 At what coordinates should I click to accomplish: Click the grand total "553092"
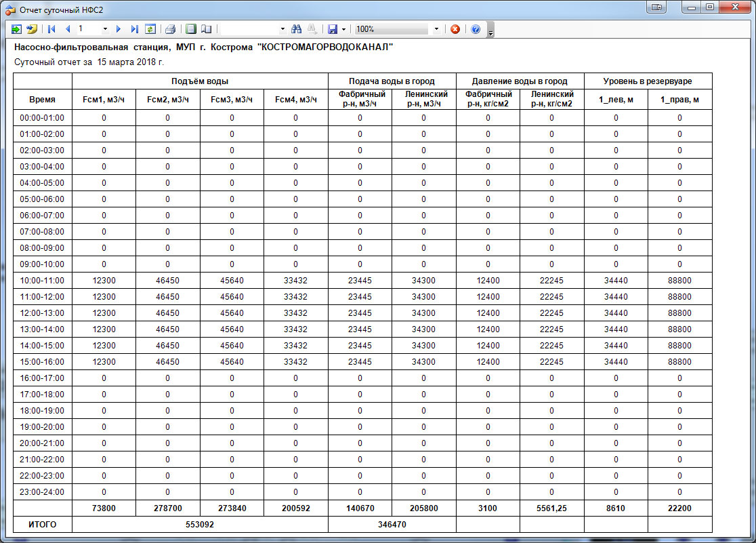click(x=200, y=525)
